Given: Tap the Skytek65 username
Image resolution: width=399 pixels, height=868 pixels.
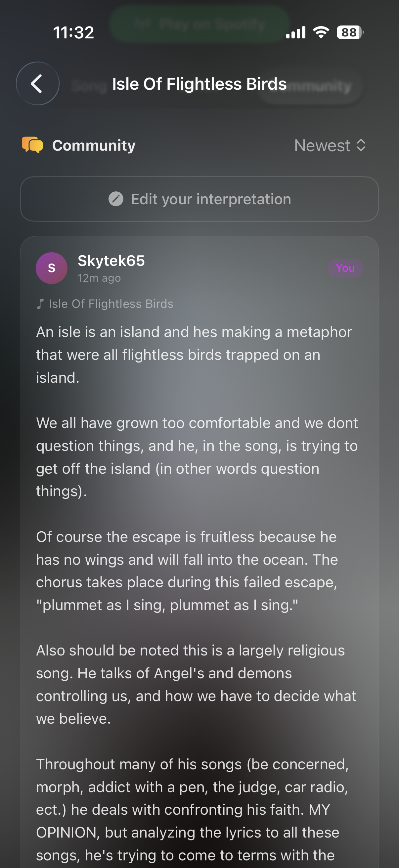Looking at the screenshot, I should pyautogui.click(x=111, y=261).
